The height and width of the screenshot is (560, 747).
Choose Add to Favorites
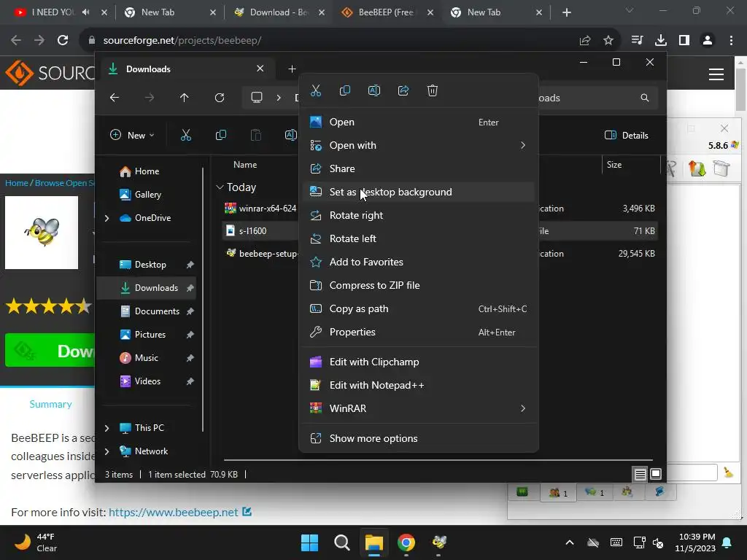point(418,262)
